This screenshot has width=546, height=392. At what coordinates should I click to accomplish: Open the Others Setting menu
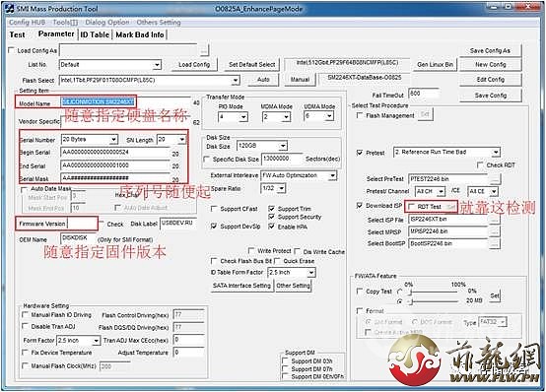(x=159, y=23)
